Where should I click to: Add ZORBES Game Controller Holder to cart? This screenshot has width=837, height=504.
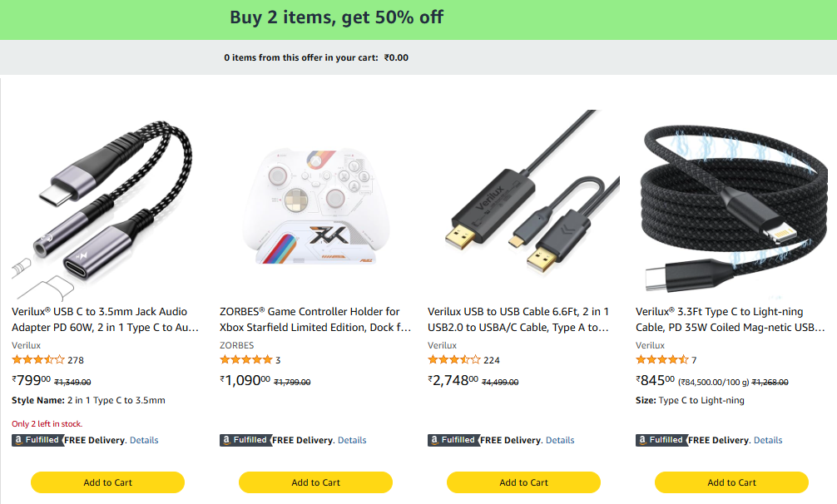(315, 482)
